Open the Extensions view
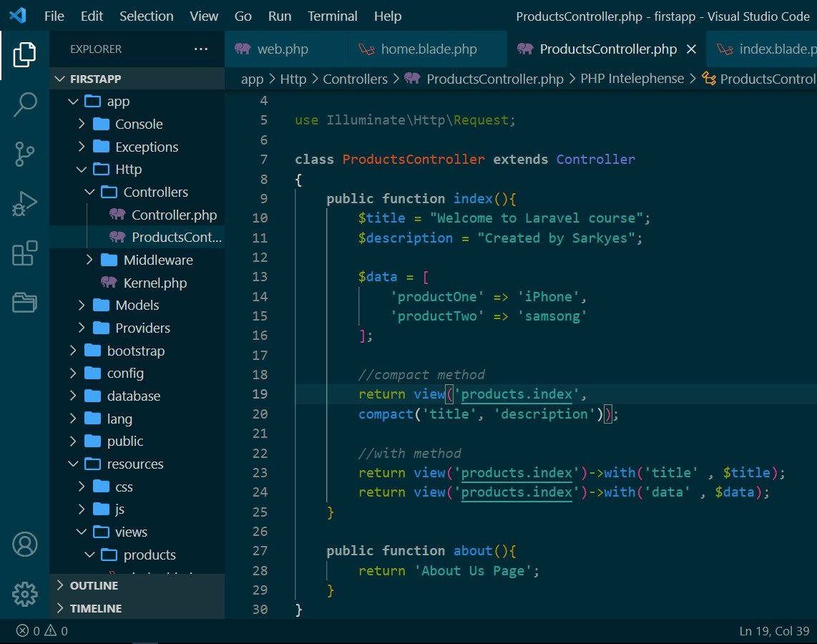Viewport: 817px width, 644px height. point(24,253)
